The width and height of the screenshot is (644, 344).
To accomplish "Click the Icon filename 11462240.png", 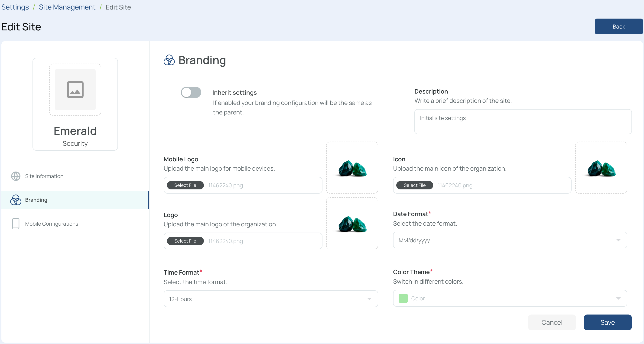I will (x=455, y=185).
